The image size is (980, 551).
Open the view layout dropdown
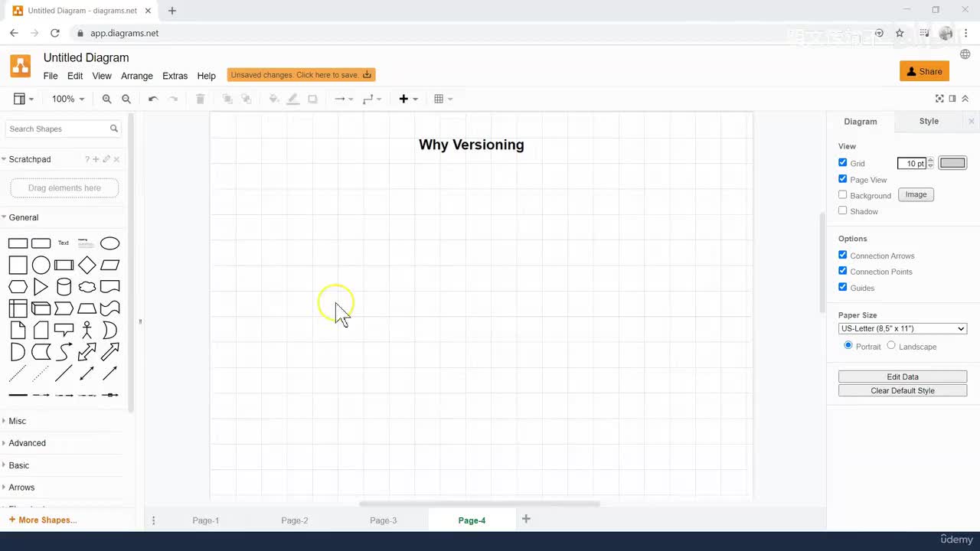pos(24,99)
